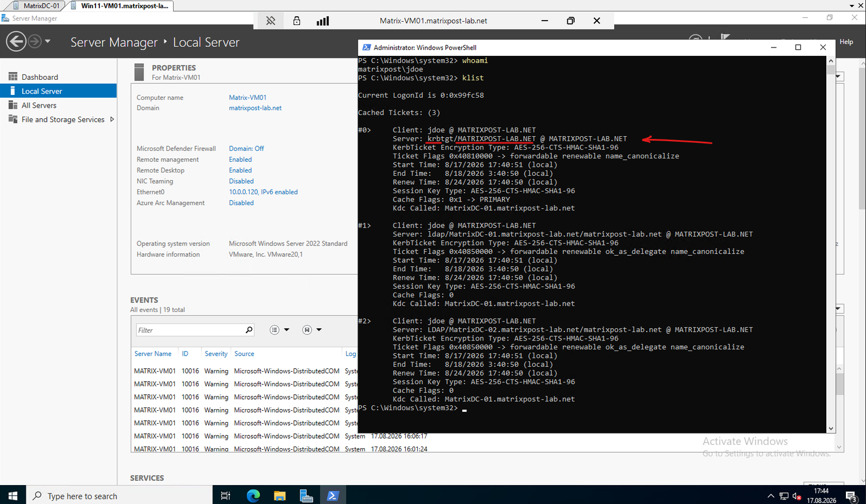Click Microsoft Defender Firewall Domain: Off
This screenshot has height=504, width=866.
[246, 148]
